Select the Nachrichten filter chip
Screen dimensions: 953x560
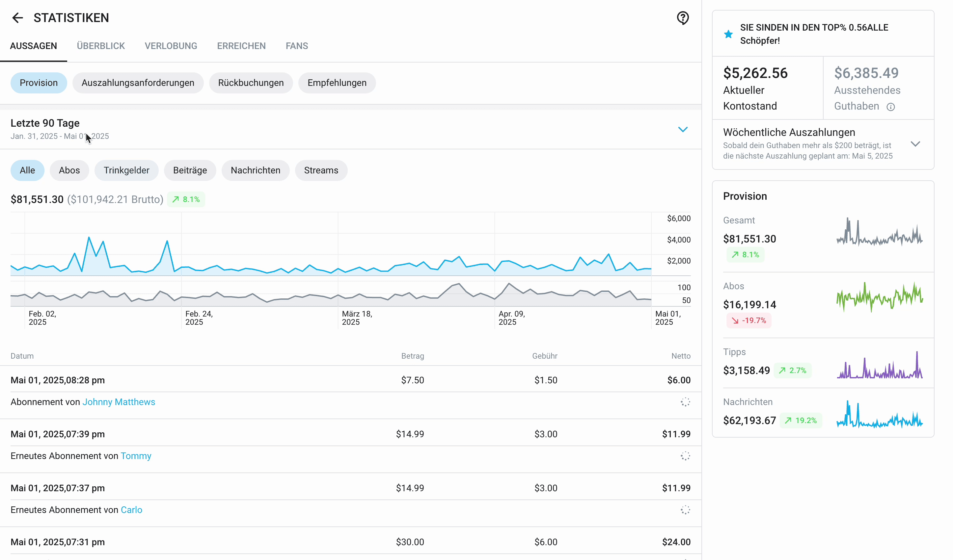[255, 170]
